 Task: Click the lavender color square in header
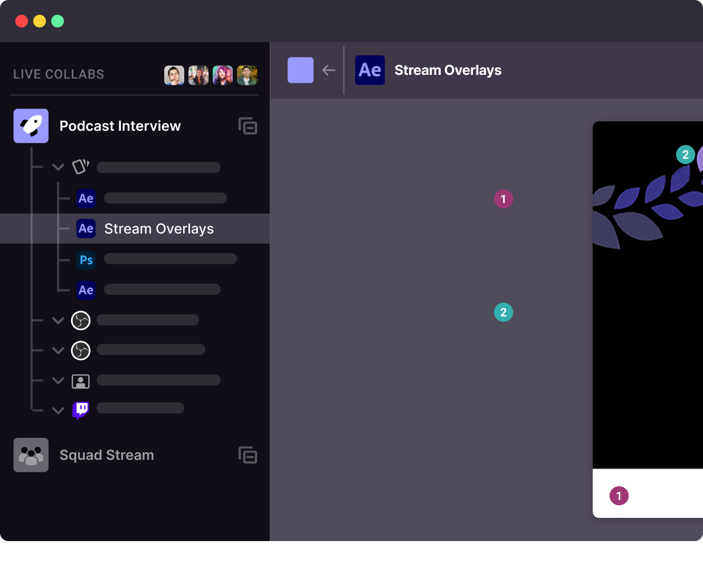click(x=300, y=70)
